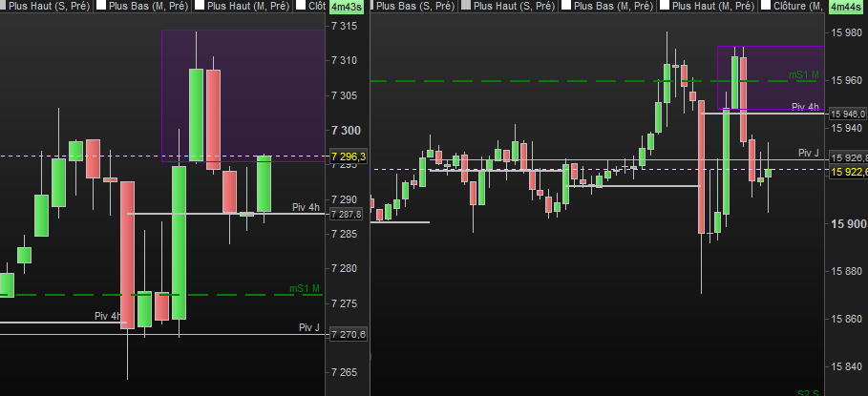868x396 pixels.
Task: Select the purple rectangle zone in the right chart
Action: click(771, 77)
